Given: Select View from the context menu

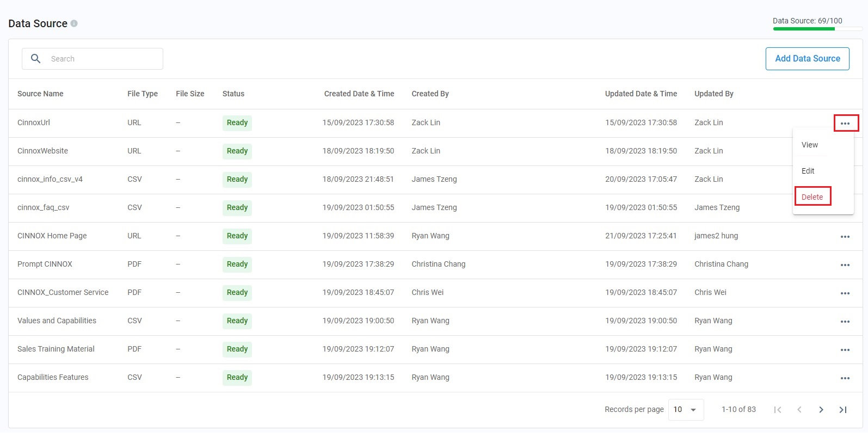Looking at the screenshot, I should coord(810,145).
